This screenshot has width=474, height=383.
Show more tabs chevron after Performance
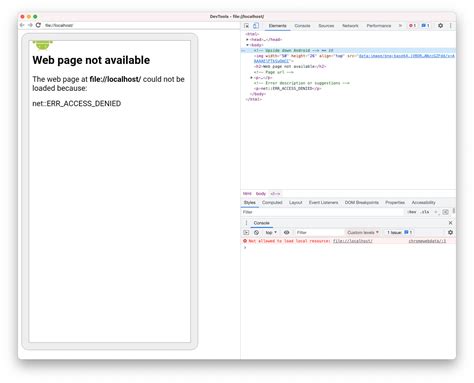[x=400, y=26]
